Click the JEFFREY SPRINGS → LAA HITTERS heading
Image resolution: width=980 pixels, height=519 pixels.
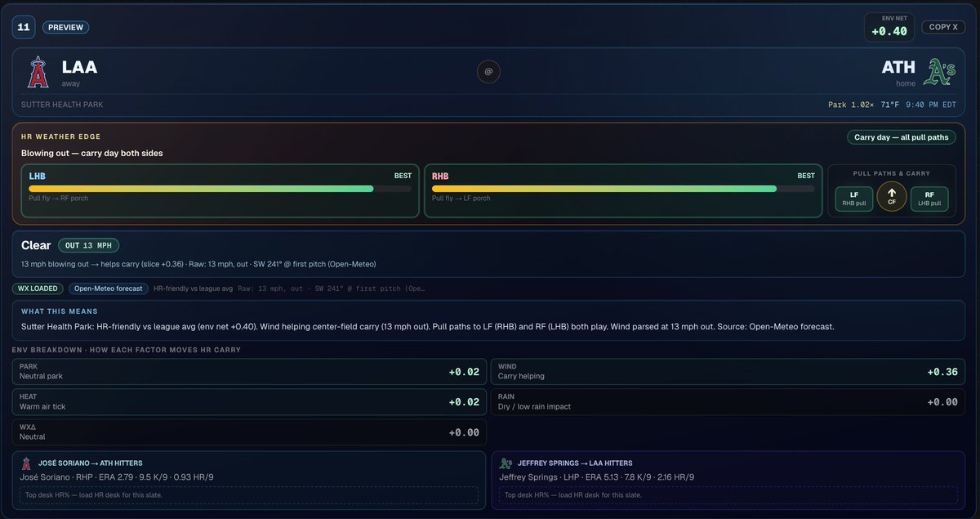click(575, 463)
